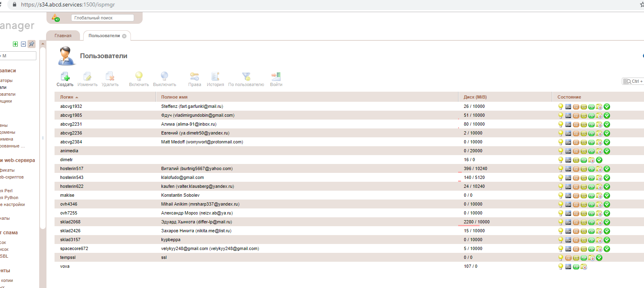
Task: Click the Создать (create user) toolbar icon
Action: coord(65,77)
